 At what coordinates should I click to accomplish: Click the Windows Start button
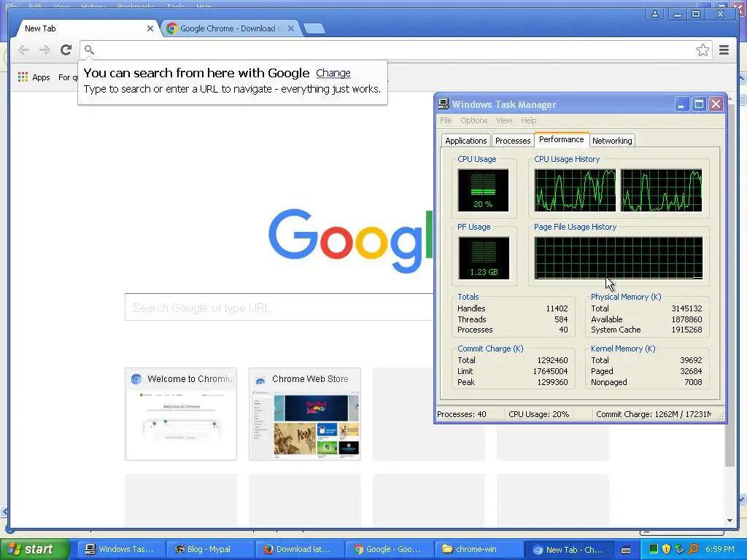tap(34, 550)
